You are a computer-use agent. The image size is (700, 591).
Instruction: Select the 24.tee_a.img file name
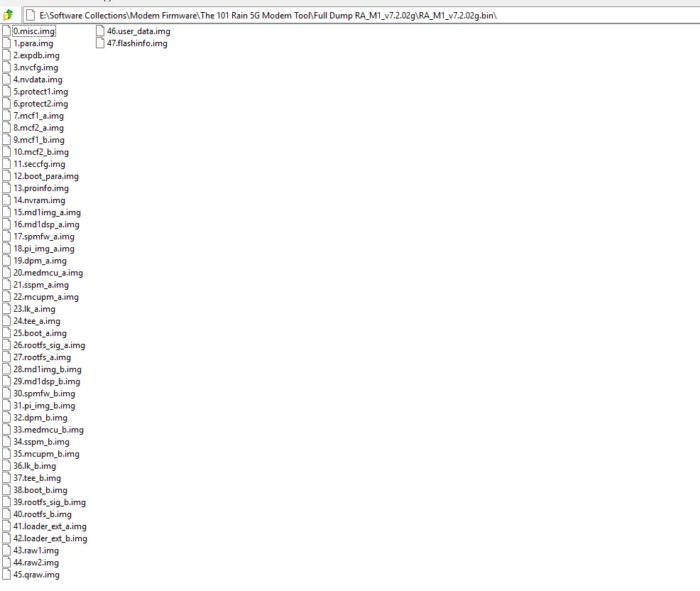coord(37,321)
